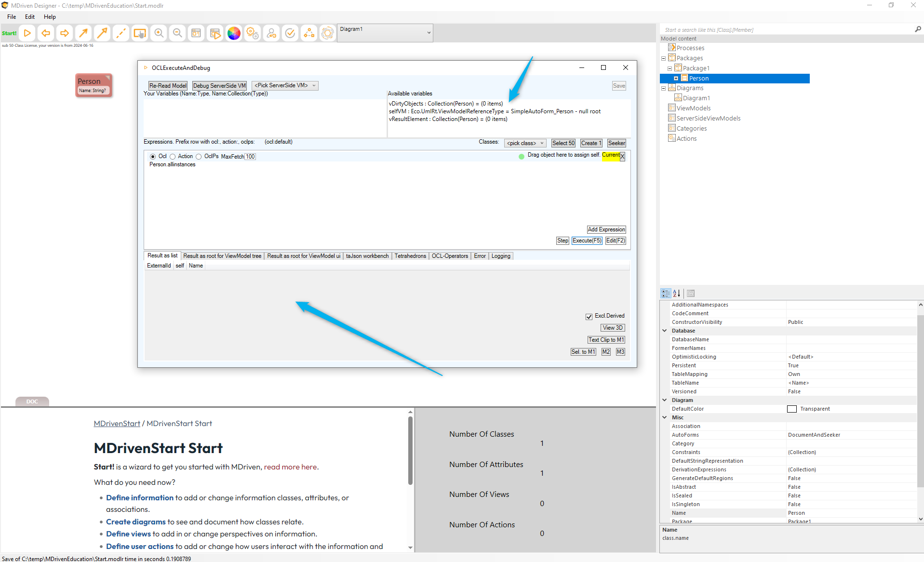Click the zoom in magnifier icon
This screenshot has height=562, width=924.
[x=159, y=33]
